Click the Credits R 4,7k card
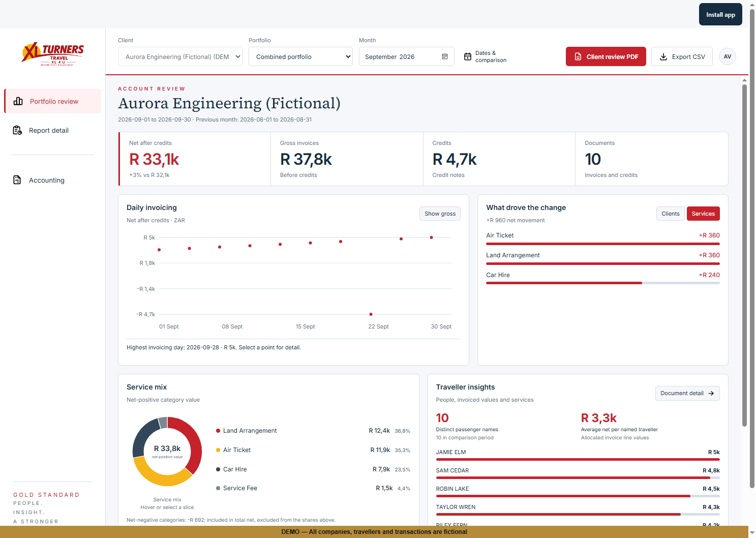 click(x=499, y=159)
